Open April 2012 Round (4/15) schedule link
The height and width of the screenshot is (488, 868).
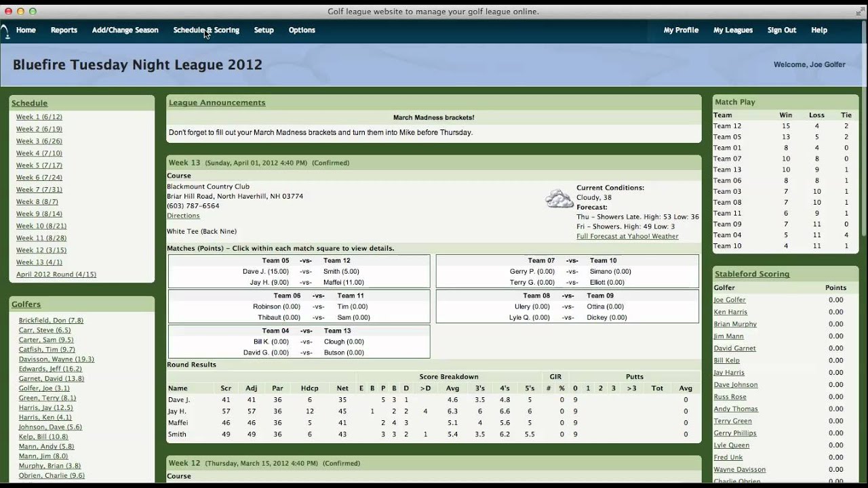[x=56, y=274]
